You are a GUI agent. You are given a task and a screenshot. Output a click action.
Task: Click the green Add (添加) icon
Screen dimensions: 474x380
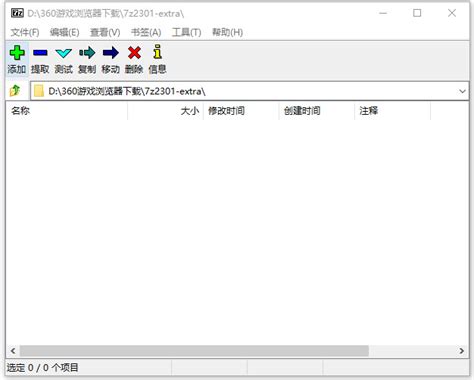17,53
